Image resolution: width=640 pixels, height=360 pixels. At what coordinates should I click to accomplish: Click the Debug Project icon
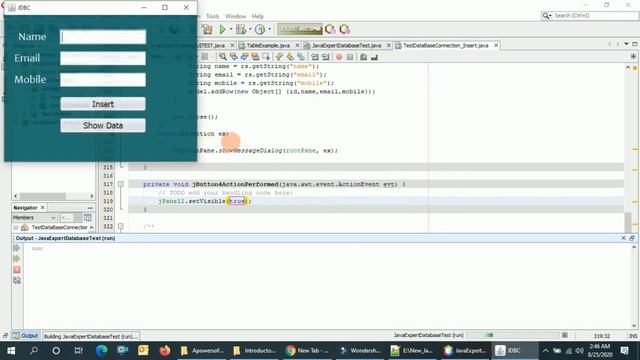tap(241, 29)
